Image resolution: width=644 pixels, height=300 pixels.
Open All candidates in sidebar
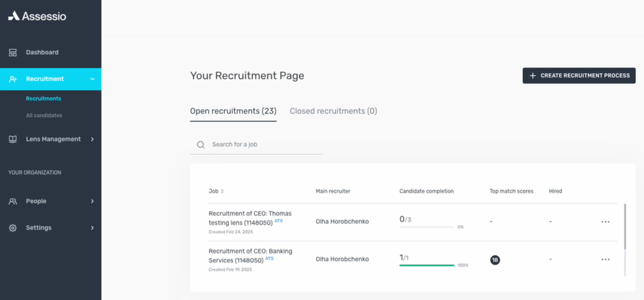click(x=44, y=115)
